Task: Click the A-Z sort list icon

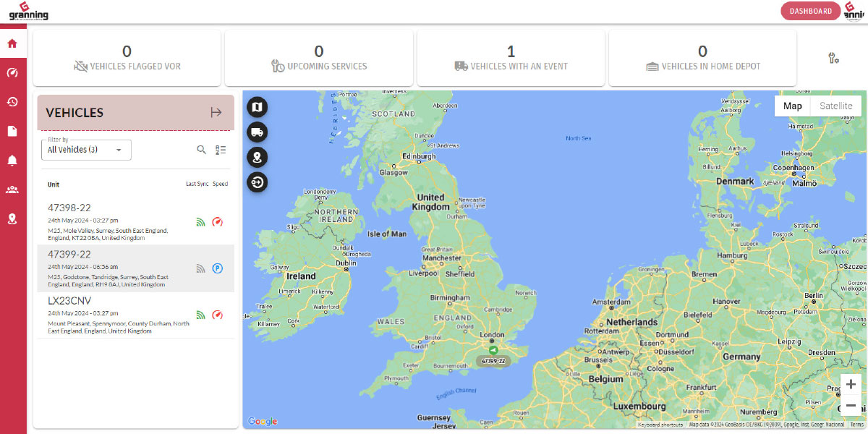Action: (x=221, y=150)
